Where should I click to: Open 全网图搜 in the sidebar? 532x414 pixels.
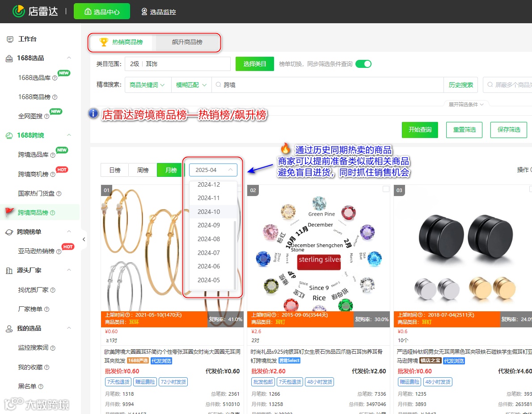(30, 116)
